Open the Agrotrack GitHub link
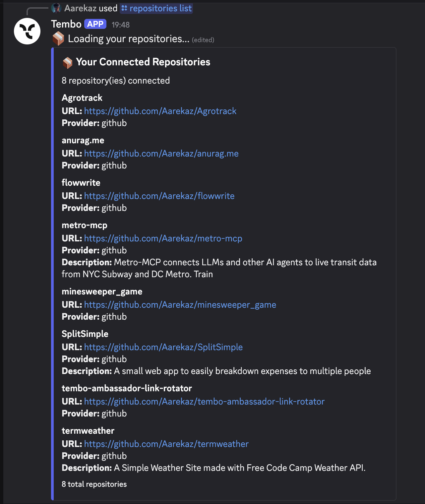Screen dimensions: 425x504 coord(160,111)
